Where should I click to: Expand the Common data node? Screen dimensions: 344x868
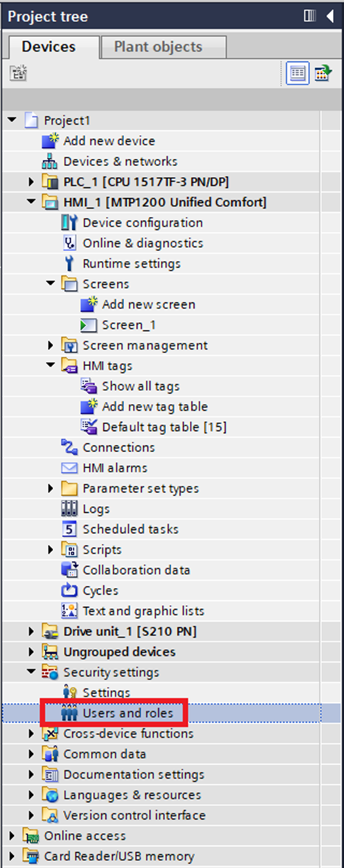[x=32, y=754]
